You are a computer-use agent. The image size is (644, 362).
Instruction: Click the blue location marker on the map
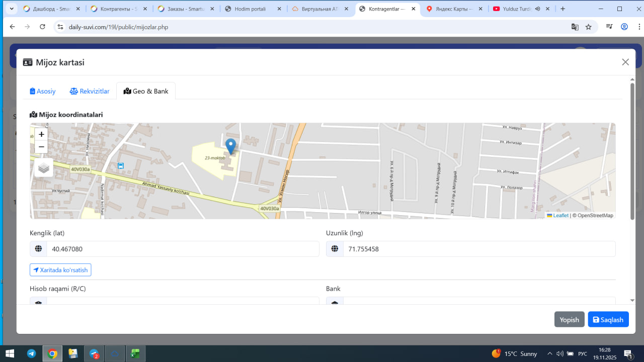click(x=230, y=147)
